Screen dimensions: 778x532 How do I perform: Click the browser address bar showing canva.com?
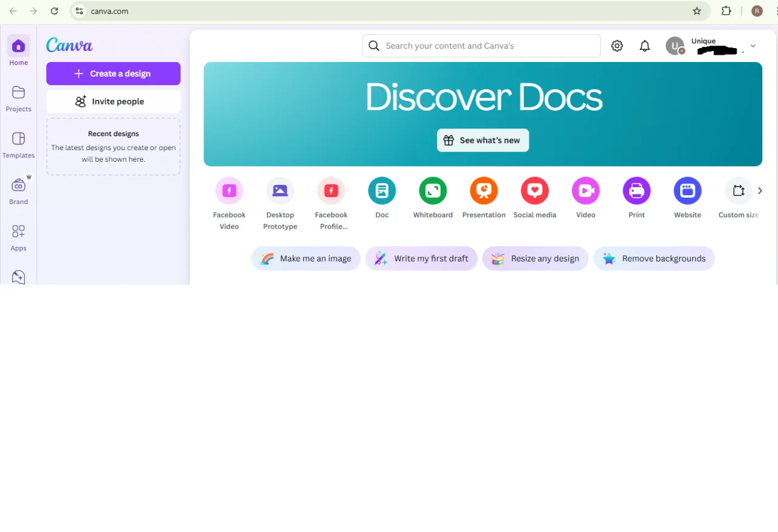(x=389, y=11)
